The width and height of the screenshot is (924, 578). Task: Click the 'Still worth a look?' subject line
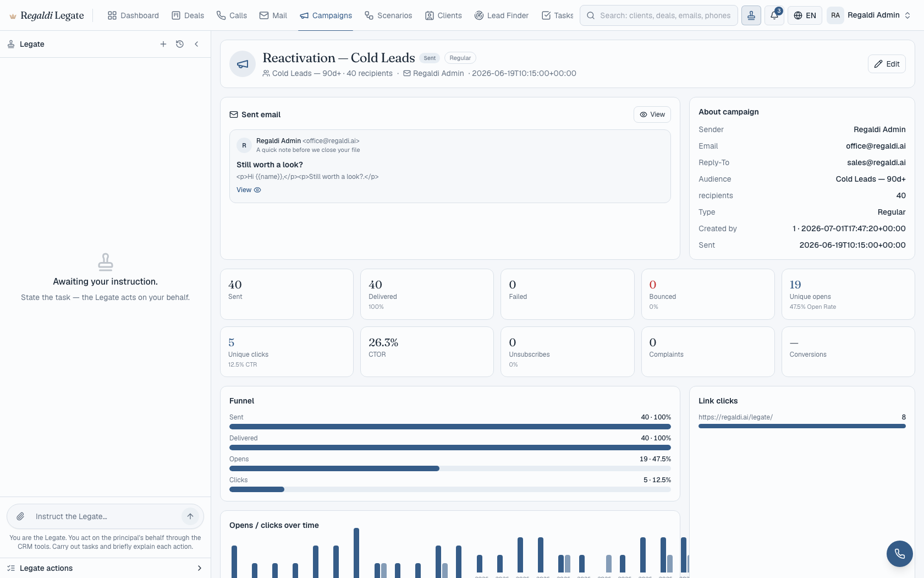[269, 165]
